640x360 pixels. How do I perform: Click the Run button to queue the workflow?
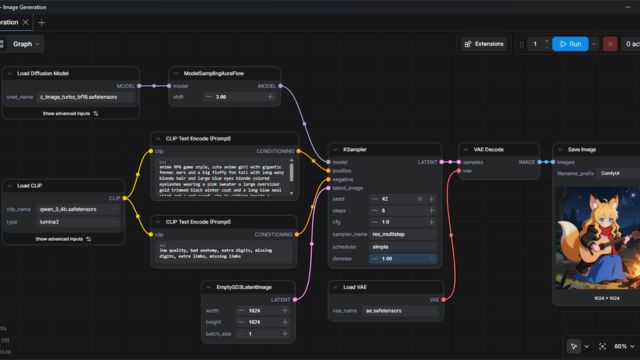tap(570, 44)
